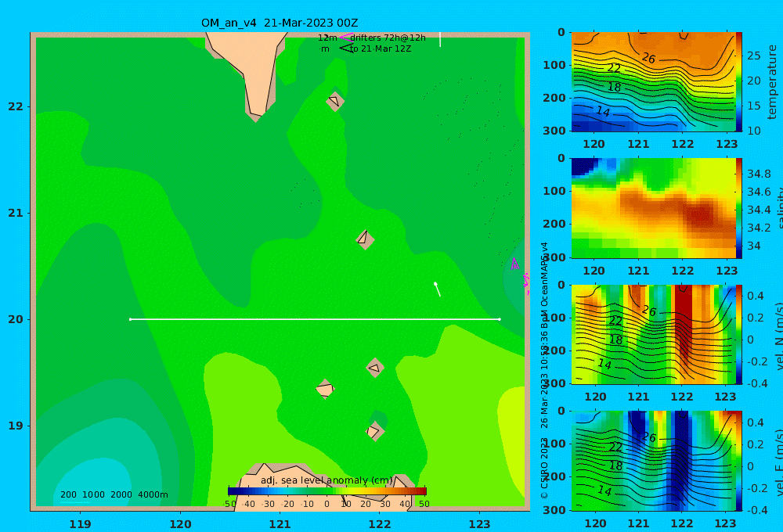Click the main map's longitude label 121

tap(280, 524)
